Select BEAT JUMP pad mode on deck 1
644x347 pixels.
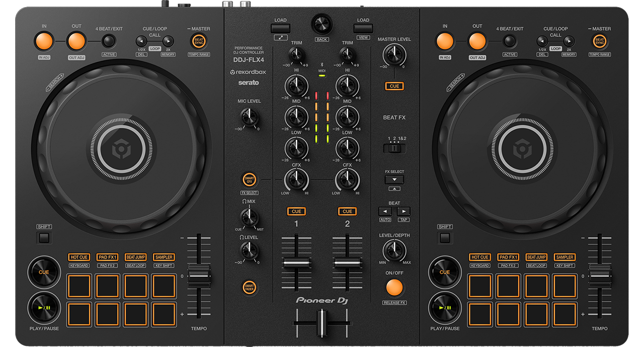[x=135, y=257]
